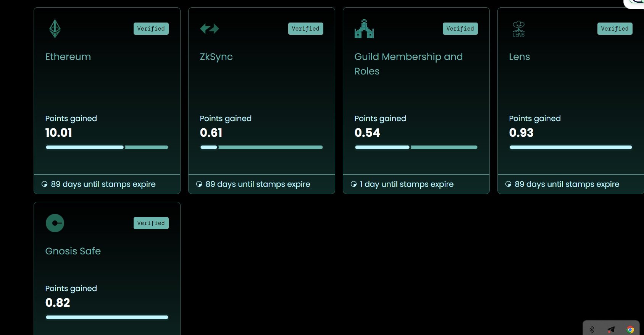Open the Ethereum stamp title
The image size is (644, 335).
tap(68, 57)
